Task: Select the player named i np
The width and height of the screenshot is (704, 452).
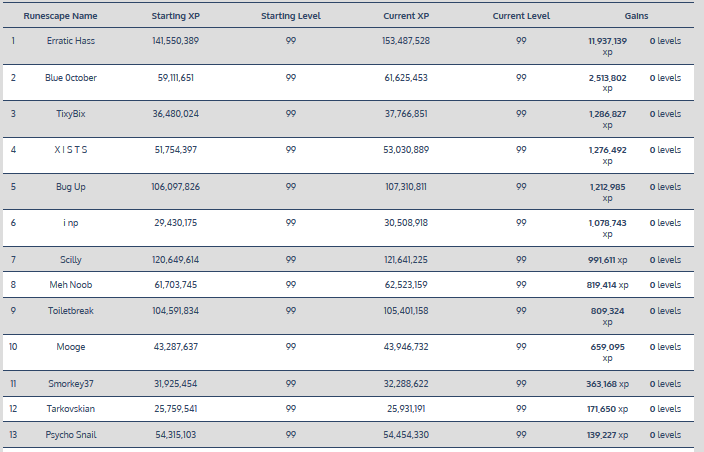Action: coord(71,223)
